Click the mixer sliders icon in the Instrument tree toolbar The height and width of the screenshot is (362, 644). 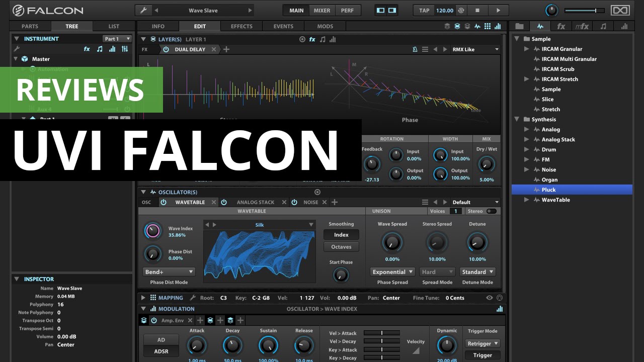click(x=125, y=49)
